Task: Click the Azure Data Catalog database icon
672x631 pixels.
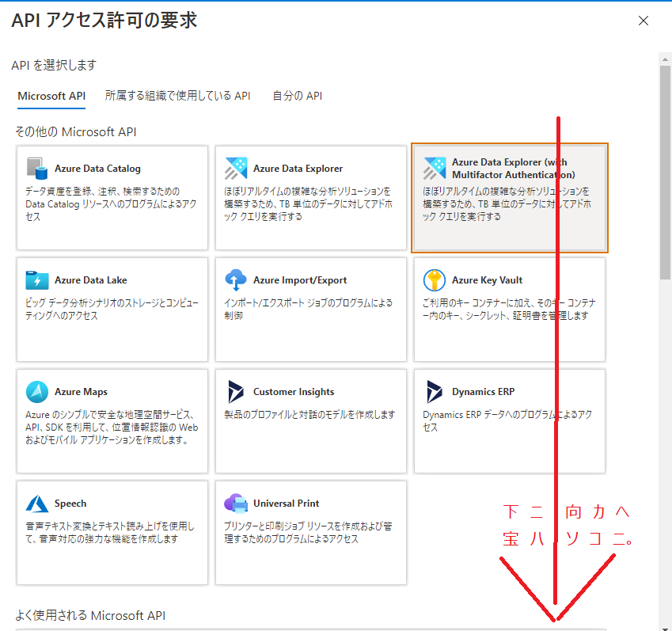Action: coord(36,167)
